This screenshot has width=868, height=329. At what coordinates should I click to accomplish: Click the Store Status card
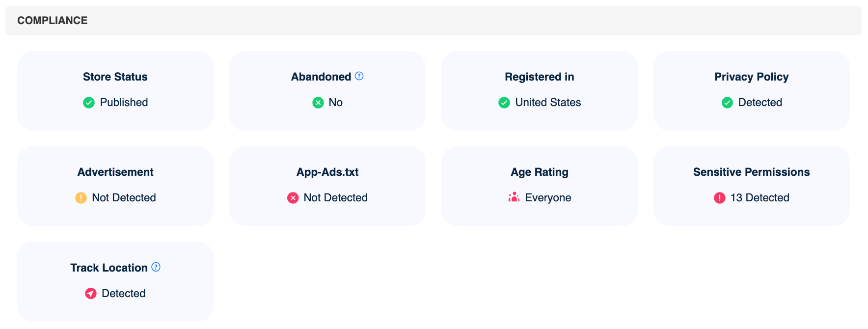(115, 91)
